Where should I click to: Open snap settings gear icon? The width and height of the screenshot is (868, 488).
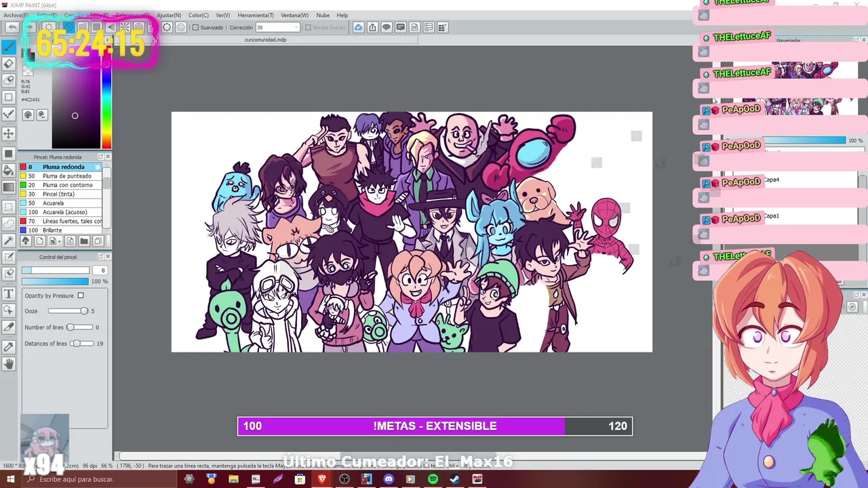(x=181, y=27)
